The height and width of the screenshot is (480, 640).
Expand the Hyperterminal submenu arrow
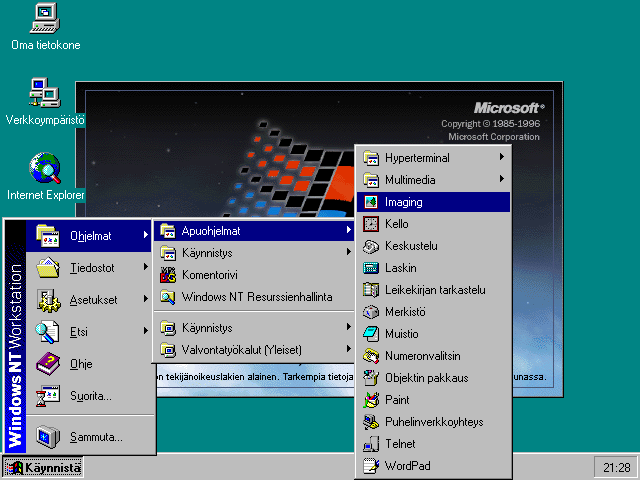[501, 158]
